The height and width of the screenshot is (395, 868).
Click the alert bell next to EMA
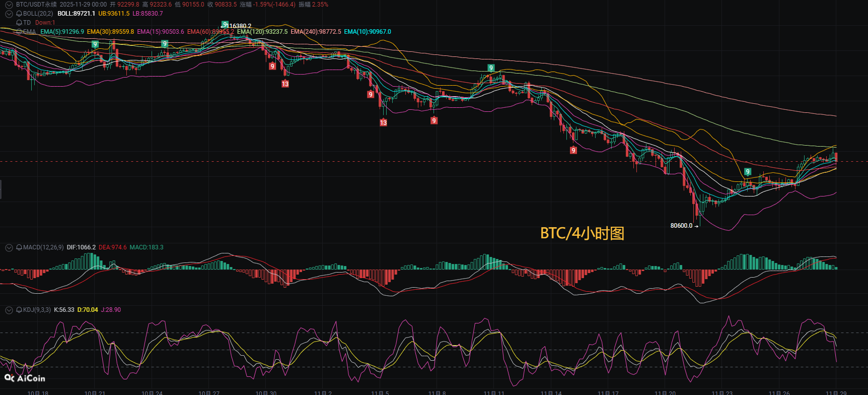coord(19,32)
